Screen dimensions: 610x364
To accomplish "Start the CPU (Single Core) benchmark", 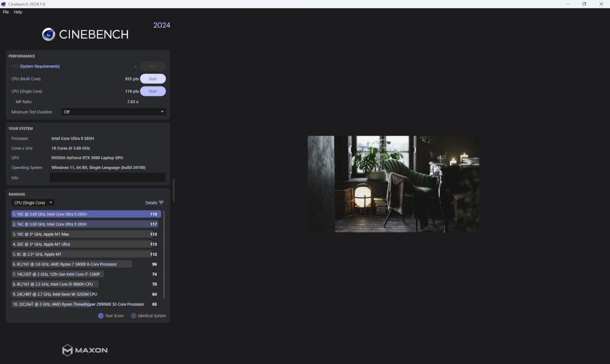I will coord(152,91).
